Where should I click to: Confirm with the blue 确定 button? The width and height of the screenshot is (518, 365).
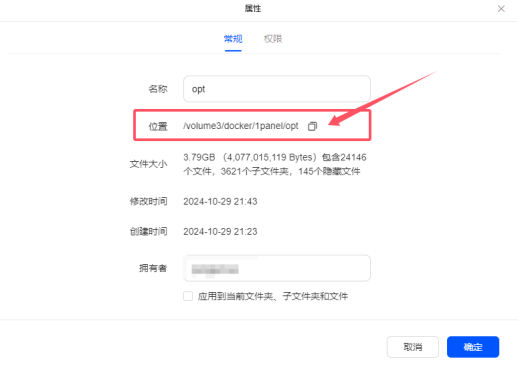(473, 347)
